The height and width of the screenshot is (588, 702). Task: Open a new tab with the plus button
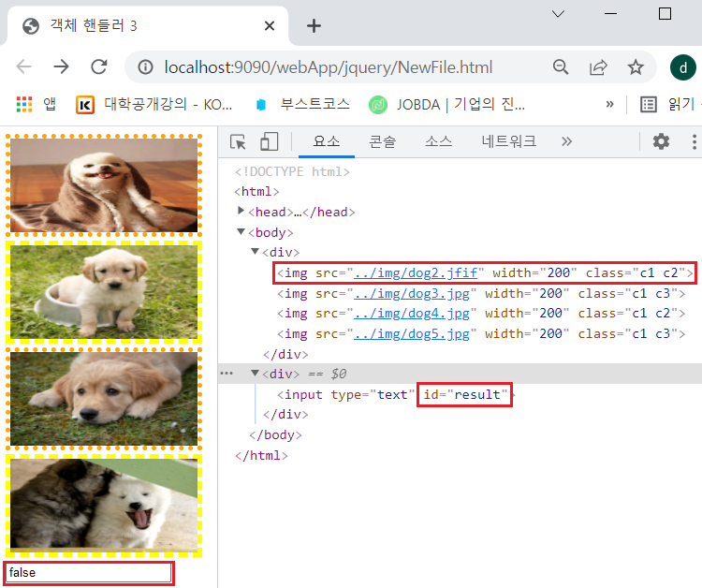coord(314,26)
